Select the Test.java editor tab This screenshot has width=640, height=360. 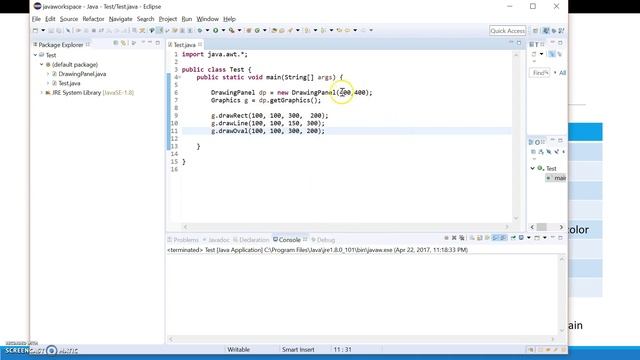point(184,44)
